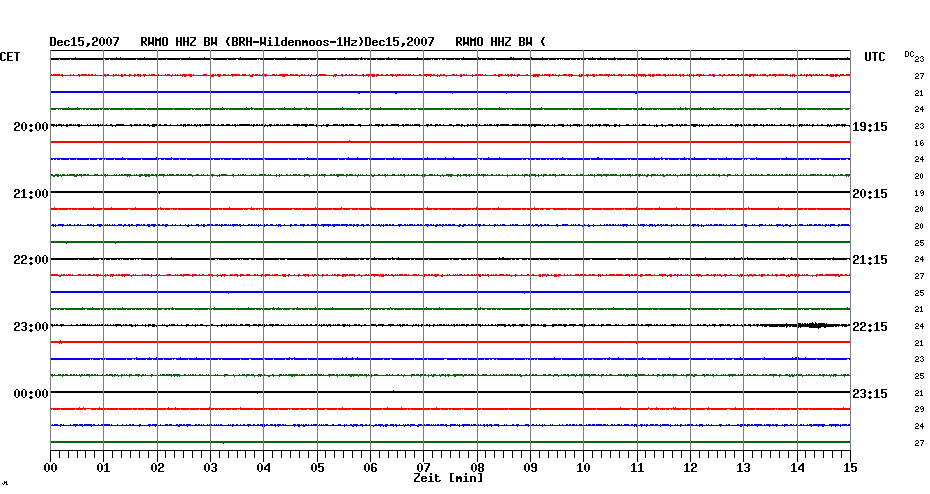The width and height of the screenshot is (930, 494).
Task: Click minute tick label "02" on Zeit axis
Action: (x=157, y=468)
